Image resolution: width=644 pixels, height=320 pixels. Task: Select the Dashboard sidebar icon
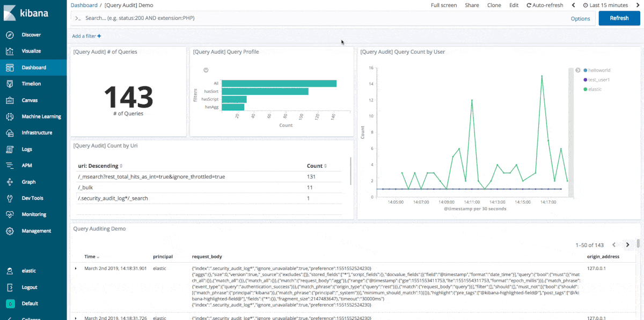[10, 68]
